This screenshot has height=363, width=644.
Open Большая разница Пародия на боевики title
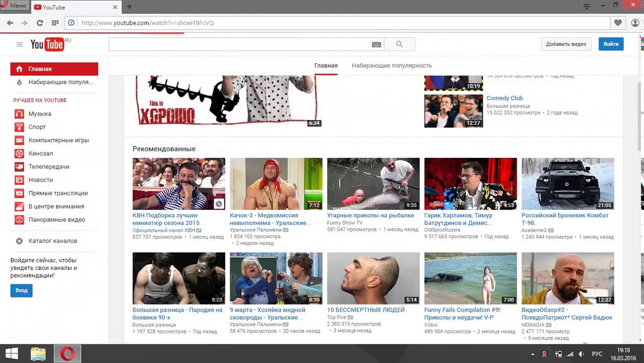click(x=177, y=314)
